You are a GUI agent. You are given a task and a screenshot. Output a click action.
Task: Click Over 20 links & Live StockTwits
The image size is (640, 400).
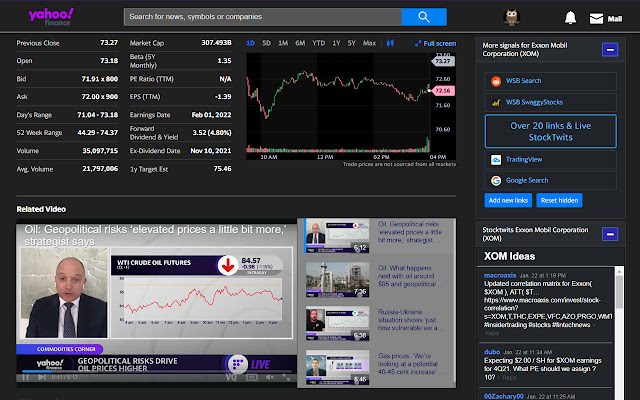[x=550, y=131]
